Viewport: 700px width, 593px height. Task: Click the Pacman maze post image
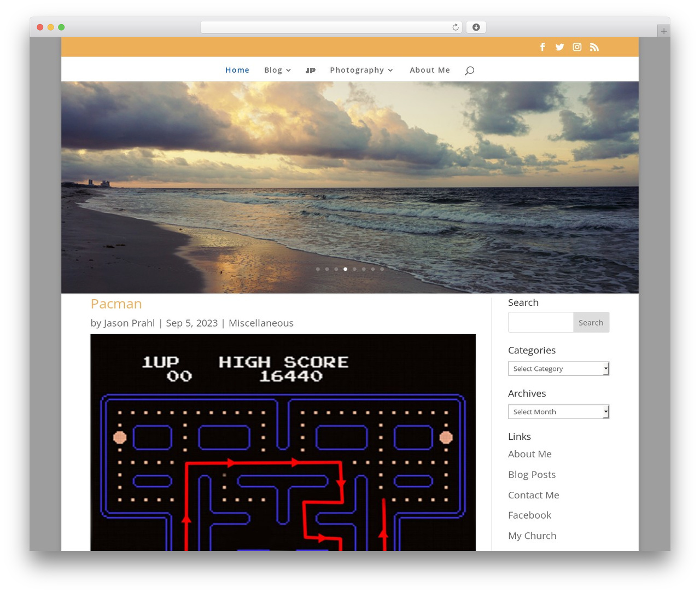point(283,443)
